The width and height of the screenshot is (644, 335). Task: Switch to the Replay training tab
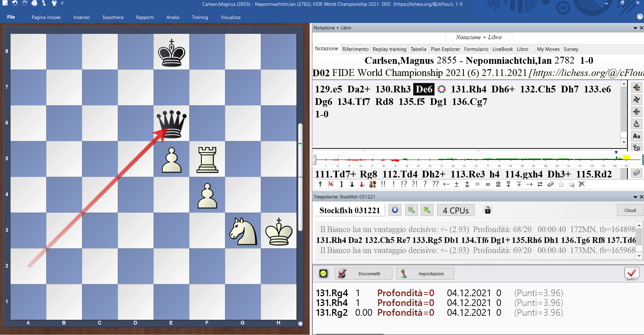coord(389,49)
